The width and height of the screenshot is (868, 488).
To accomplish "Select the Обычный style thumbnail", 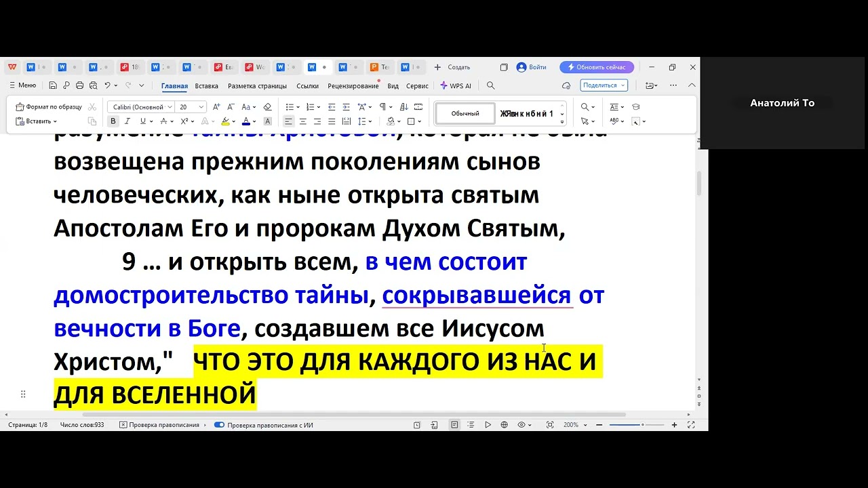I will coord(465,114).
